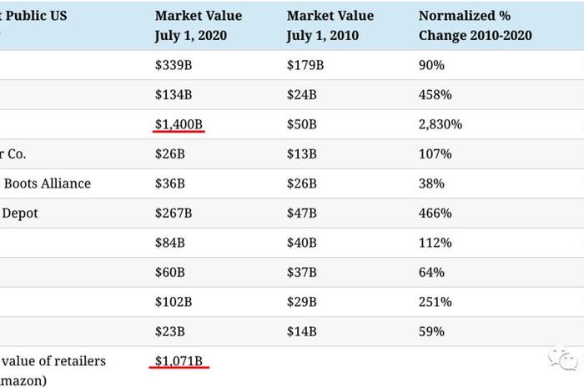Click the $14B market value cell

(301, 332)
